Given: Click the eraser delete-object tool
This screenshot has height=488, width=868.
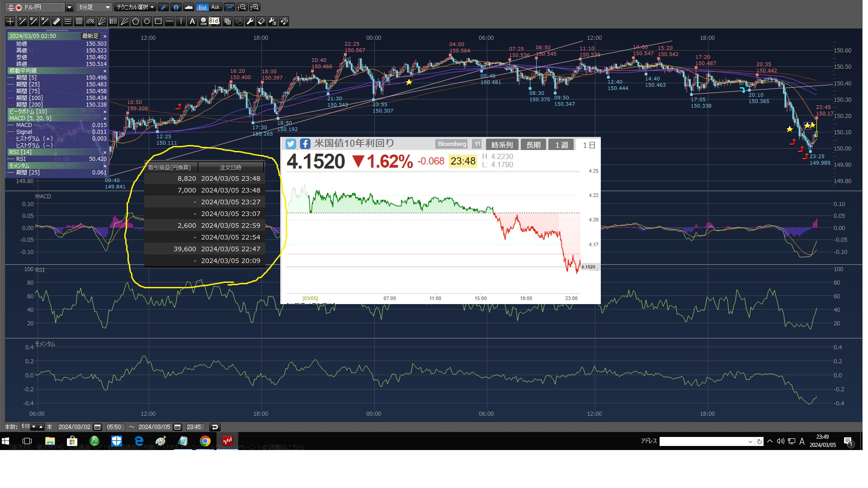Looking at the screenshot, I should tap(261, 21).
